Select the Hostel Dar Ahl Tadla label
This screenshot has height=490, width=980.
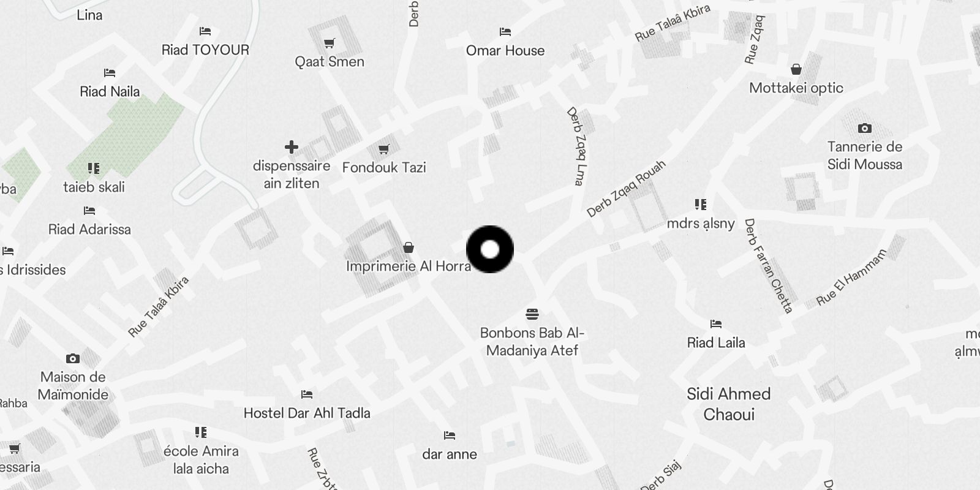coord(307,413)
